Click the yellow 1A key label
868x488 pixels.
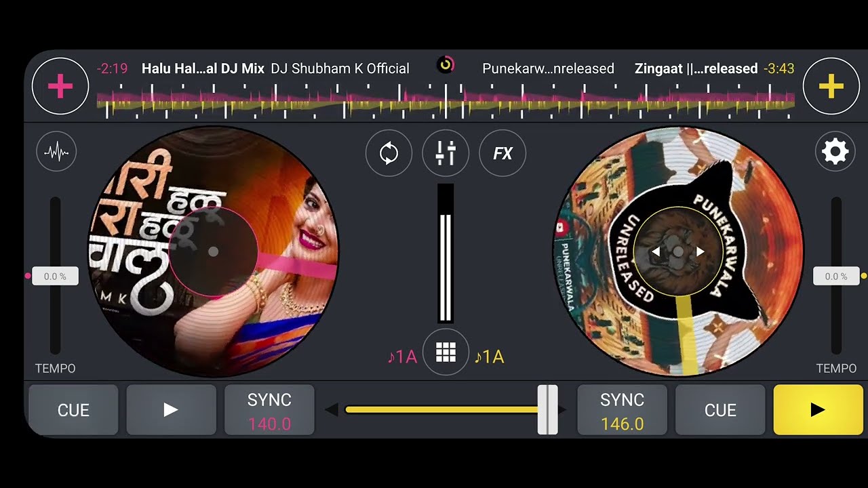pos(489,357)
